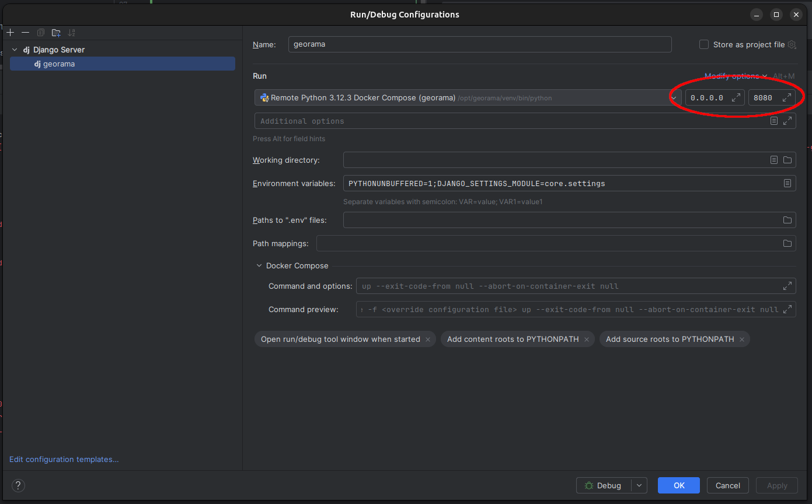Copy the selected configuration

(41, 33)
